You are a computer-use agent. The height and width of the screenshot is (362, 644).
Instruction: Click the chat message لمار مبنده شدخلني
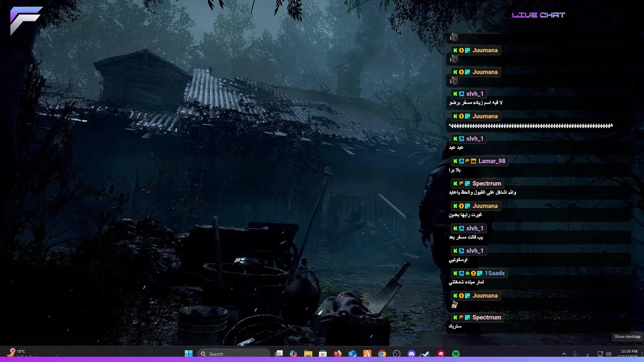[x=467, y=282]
